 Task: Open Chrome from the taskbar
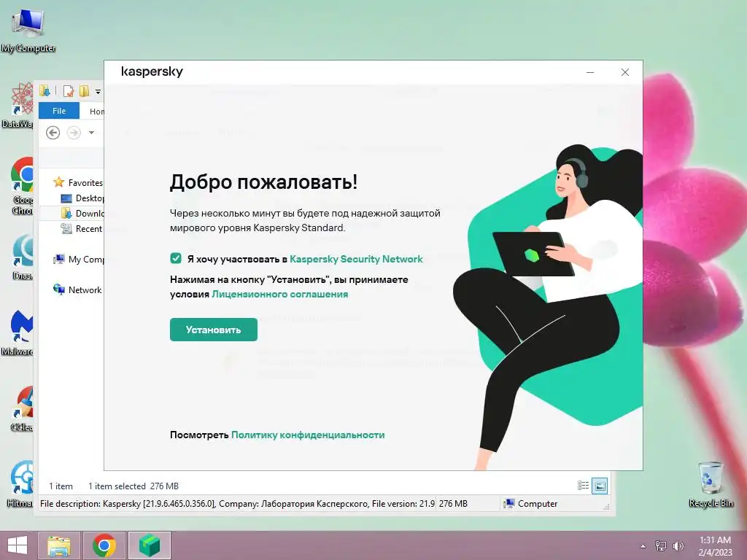(104, 545)
